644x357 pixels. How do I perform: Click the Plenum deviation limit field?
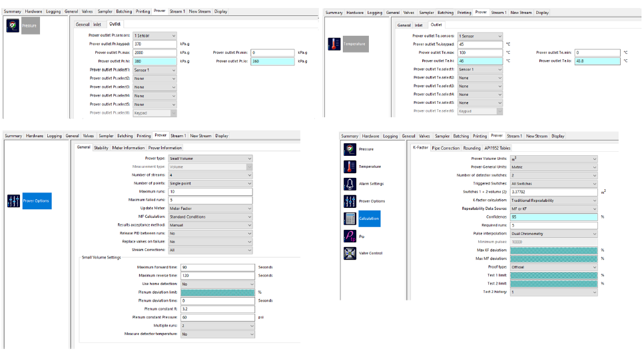(218, 292)
